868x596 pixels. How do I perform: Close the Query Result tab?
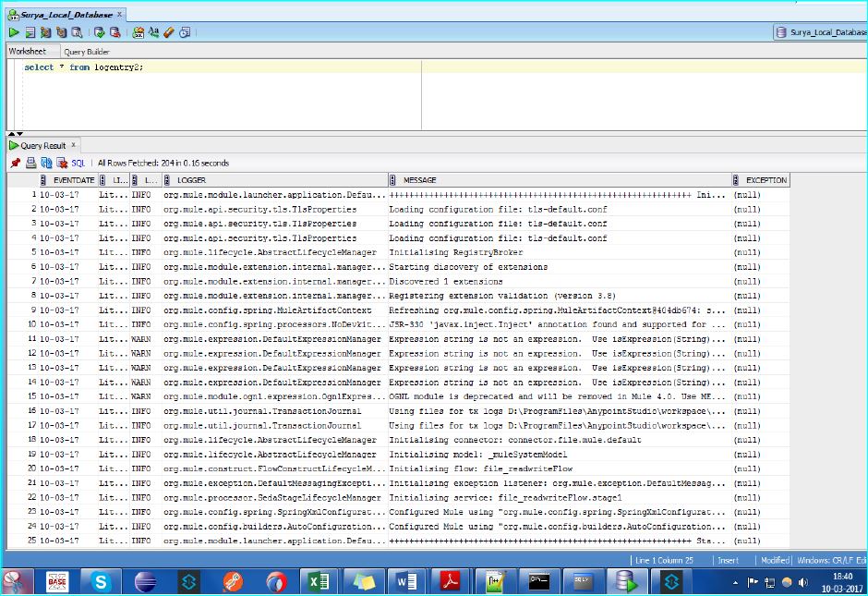[x=73, y=145]
